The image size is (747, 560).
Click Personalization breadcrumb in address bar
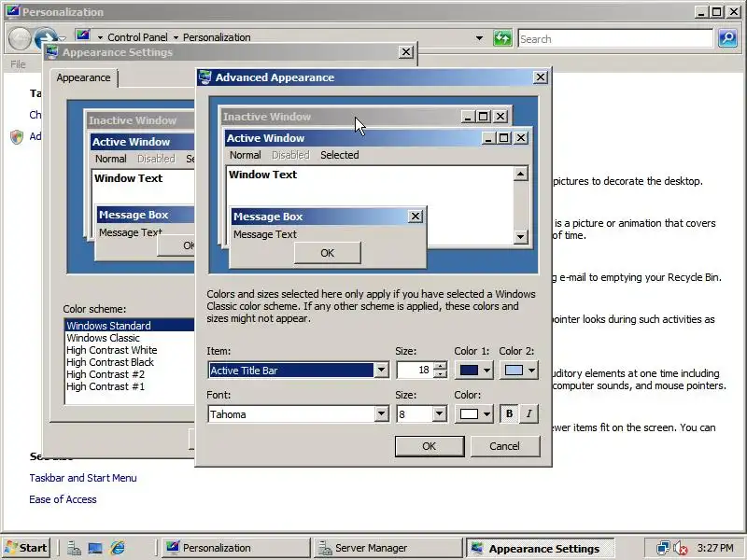[217, 37]
